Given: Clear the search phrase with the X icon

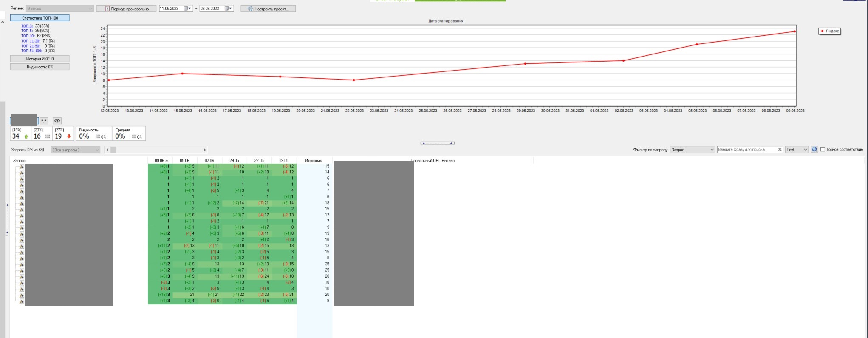Looking at the screenshot, I should point(780,150).
